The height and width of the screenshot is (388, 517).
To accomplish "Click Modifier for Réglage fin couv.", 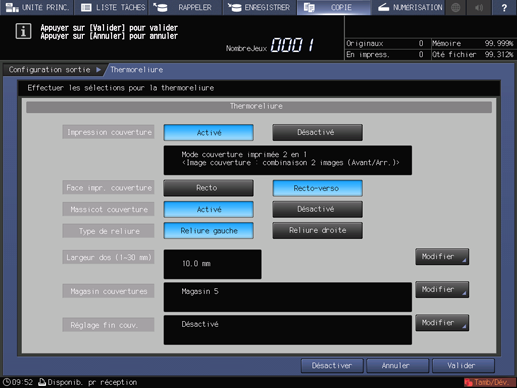I will pos(442,323).
